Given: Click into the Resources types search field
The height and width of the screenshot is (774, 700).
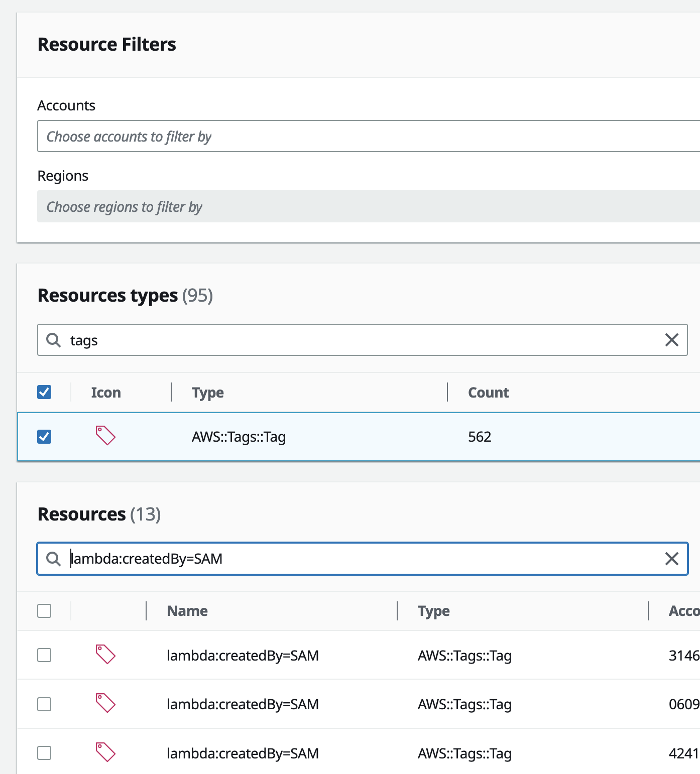Looking at the screenshot, I should [301, 340].
